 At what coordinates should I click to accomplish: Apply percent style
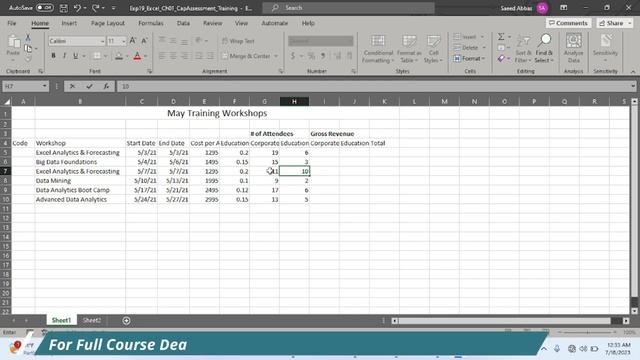coord(311,56)
